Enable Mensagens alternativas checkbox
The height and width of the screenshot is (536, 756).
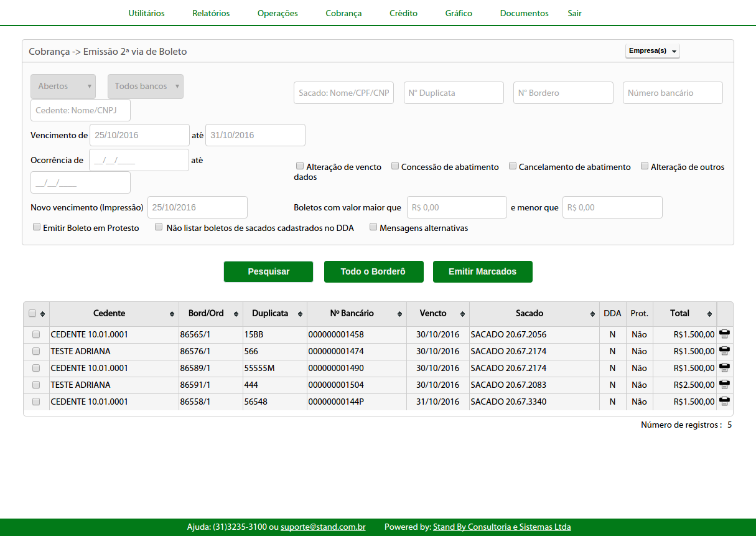(373, 227)
